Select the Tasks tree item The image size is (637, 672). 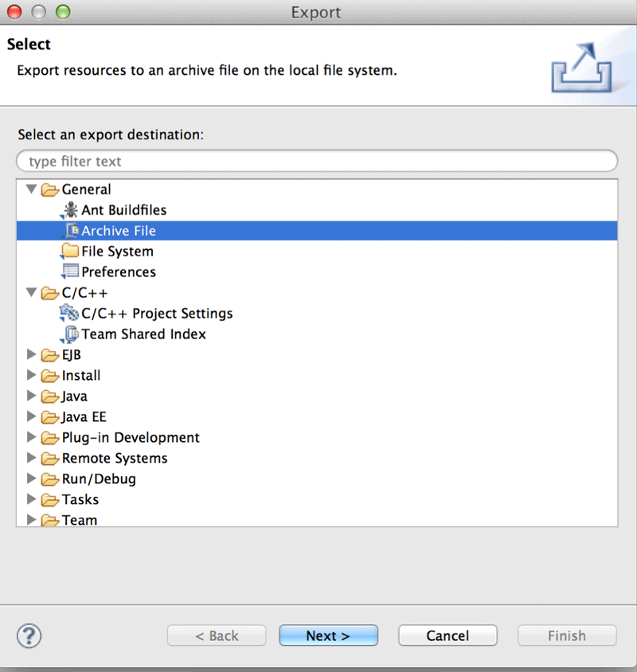tap(80, 500)
